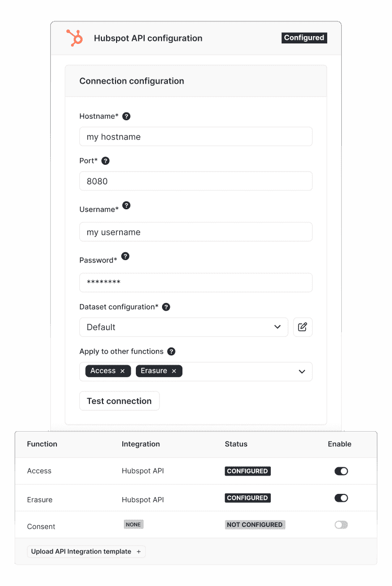Disable the Erasure function toggle
Screen dimensions: 392x586
[341, 498]
